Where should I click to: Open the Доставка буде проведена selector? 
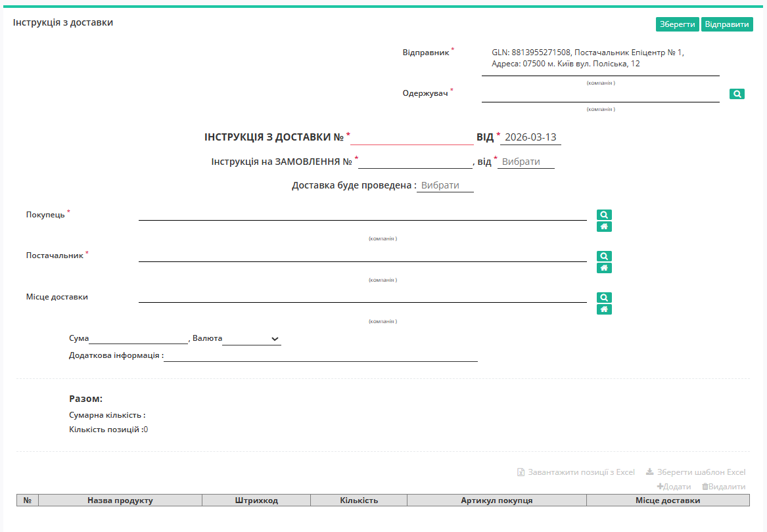[444, 185]
